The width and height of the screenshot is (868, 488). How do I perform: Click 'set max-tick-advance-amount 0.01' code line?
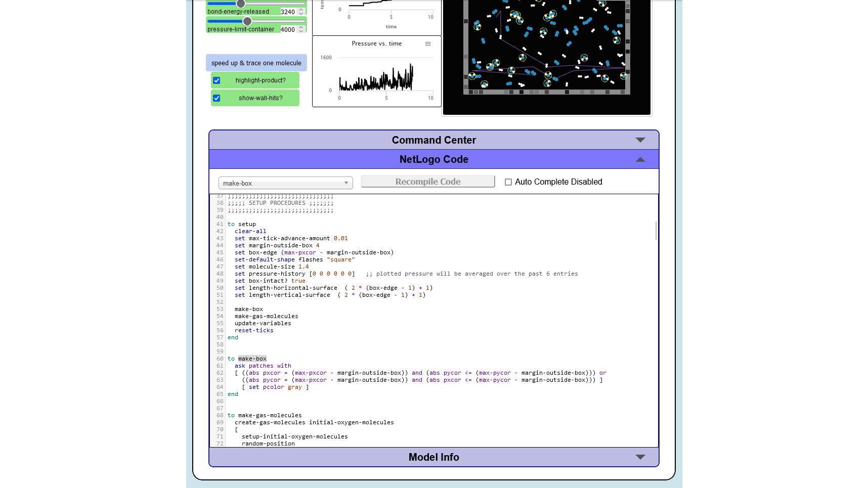click(x=291, y=238)
